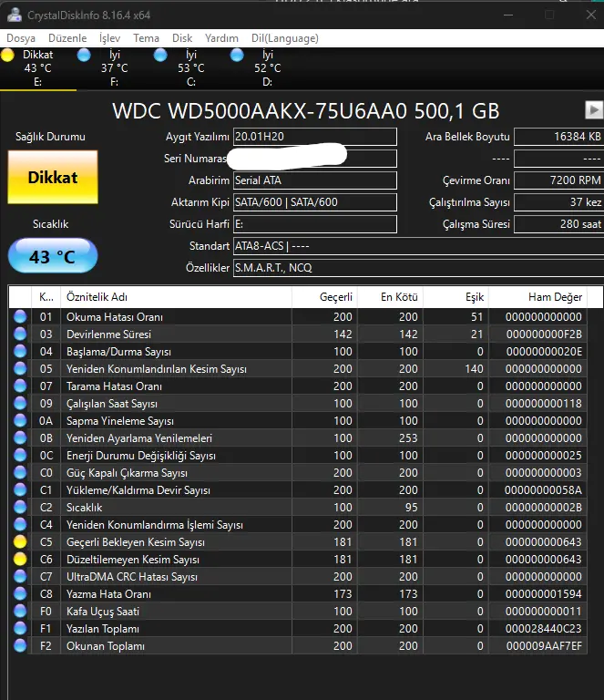
Task: Select disk E: with Dikkat status
Action: [x=38, y=68]
